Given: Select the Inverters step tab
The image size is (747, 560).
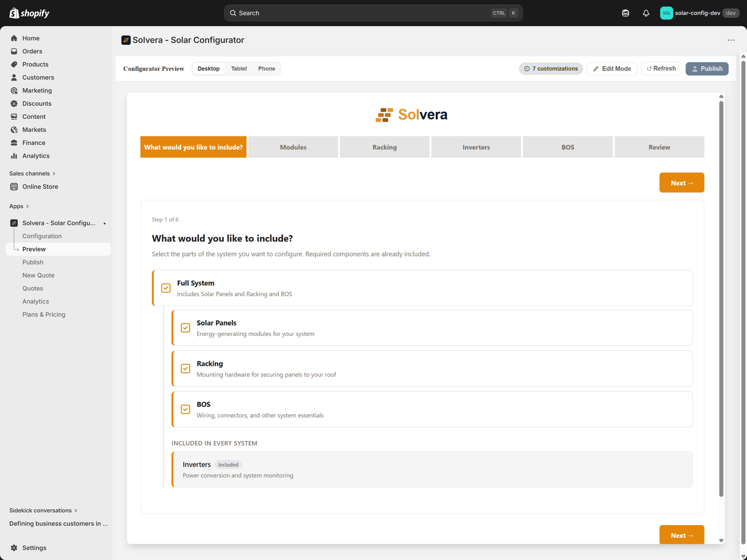Looking at the screenshot, I should (476, 147).
